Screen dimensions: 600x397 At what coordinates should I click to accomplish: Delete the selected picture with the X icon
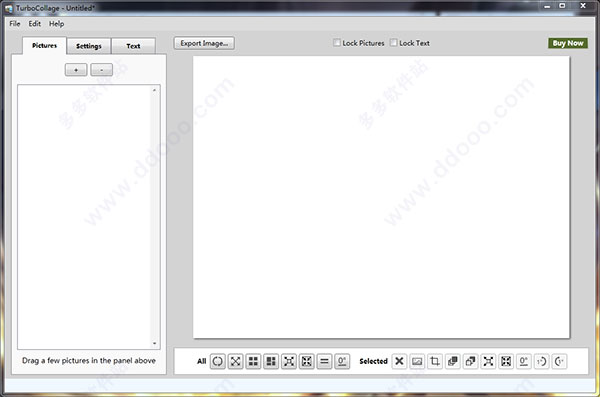coord(399,361)
